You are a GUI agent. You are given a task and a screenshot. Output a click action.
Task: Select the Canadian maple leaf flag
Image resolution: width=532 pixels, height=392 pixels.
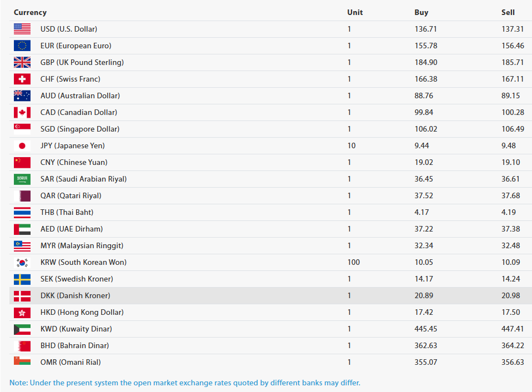pos(22,112)
